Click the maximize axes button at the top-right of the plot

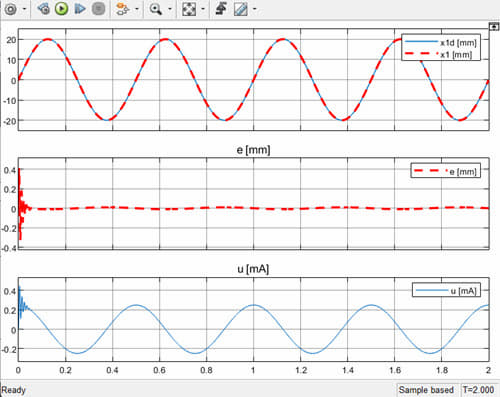pos(494,27)
